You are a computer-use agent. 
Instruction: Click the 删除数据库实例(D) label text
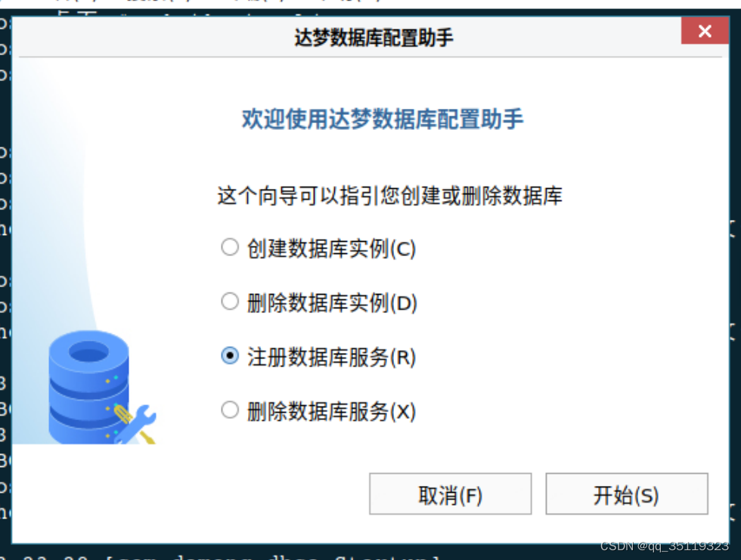(332, 303)
